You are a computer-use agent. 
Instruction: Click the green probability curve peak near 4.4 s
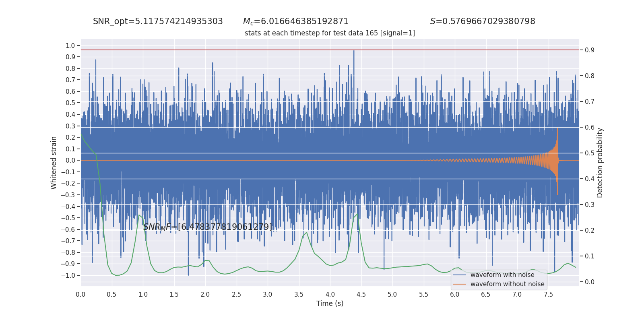pyautogui.click(x=357, y=214)
